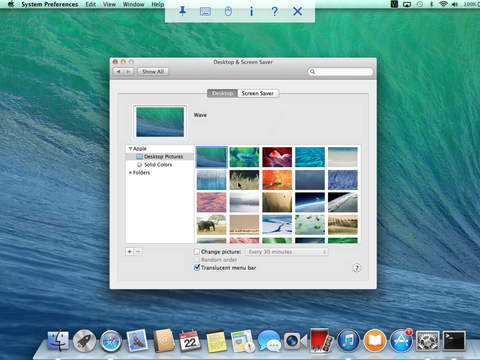
Task: Click the Wi-Fi icon in the menu bar
Action: (443, 4)
